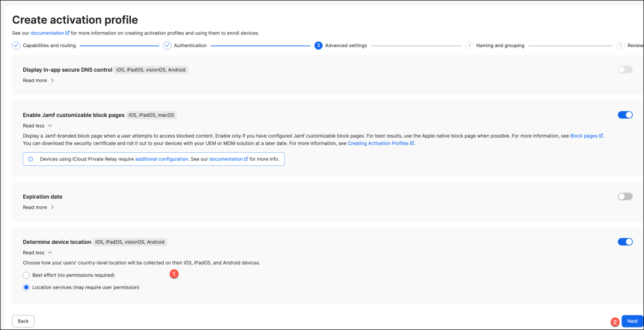Return to the Authentication step
This screenshot has height=330, width=644.
pyautogui.click(x=190, y=45)
